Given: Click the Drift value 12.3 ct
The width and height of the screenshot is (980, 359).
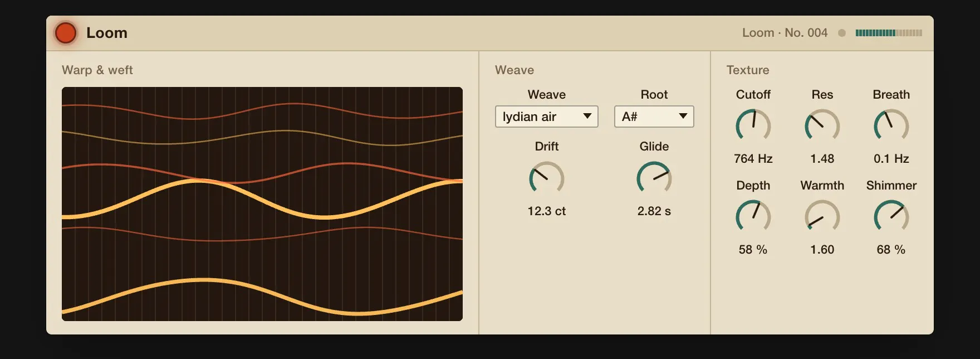Looking at the screenshot, I should click(x=546, y=211).
